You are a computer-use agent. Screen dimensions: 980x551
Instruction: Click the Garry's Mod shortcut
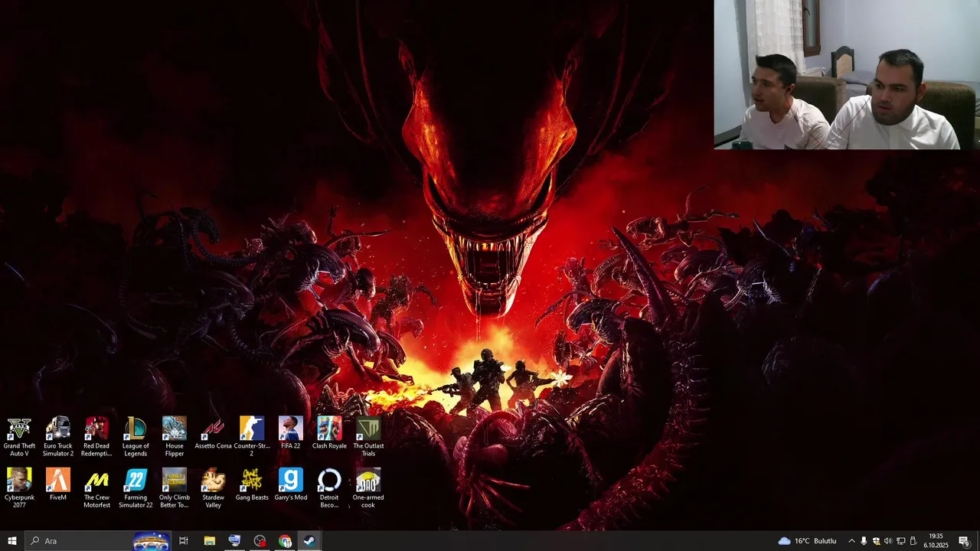pyautogui.click(x=291, y=484)
